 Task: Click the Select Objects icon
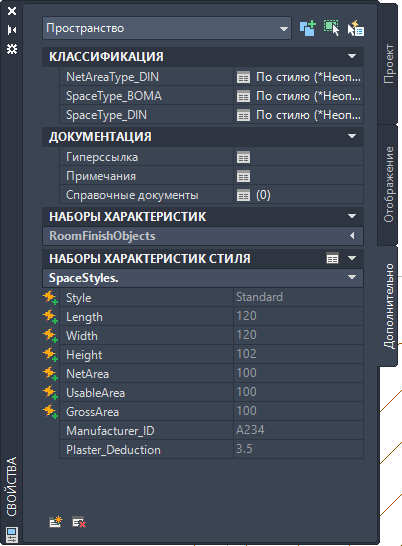pos(331,28)
